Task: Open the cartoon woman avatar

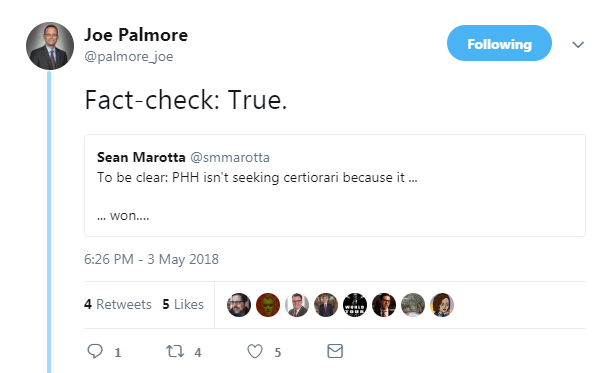Action: 442,305
